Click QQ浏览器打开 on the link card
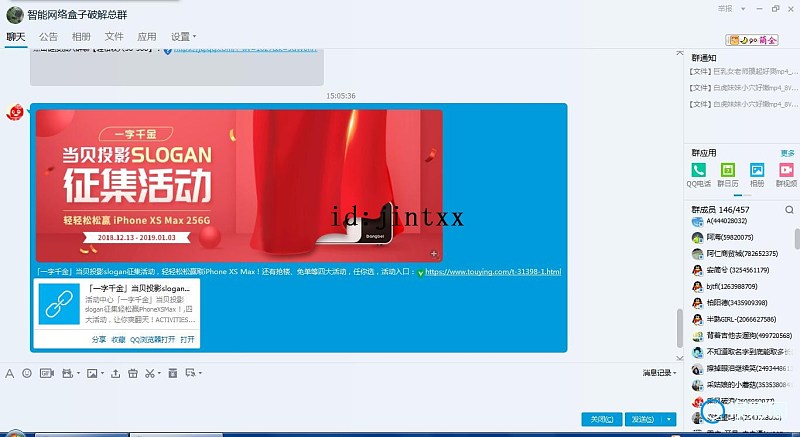 click(x=152, y=340)
